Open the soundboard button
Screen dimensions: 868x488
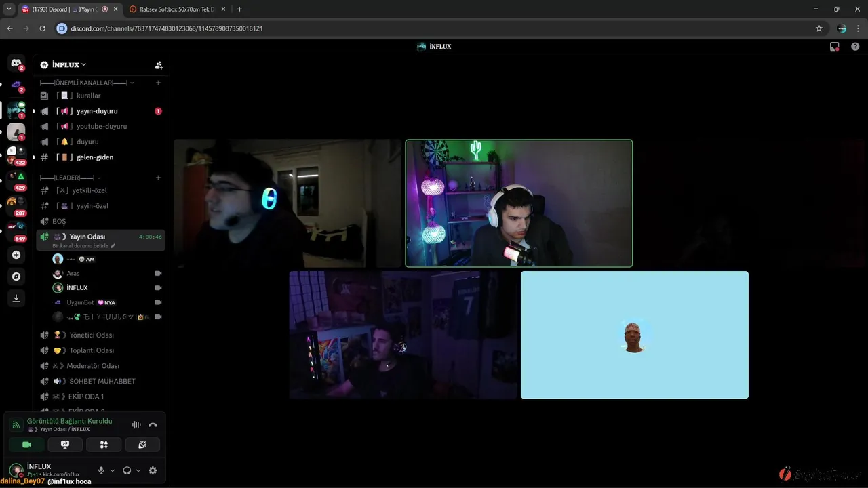142,445
